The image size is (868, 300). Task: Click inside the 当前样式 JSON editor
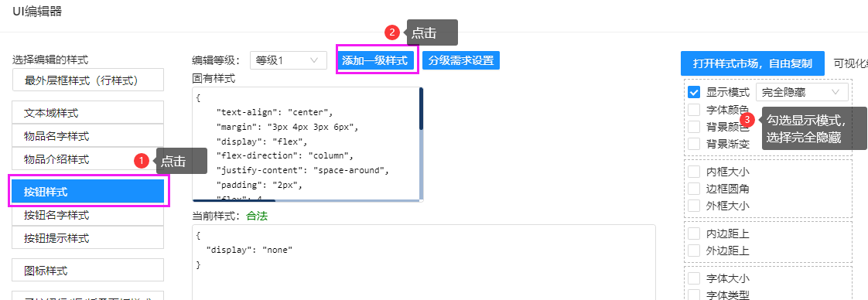(423, 262)
